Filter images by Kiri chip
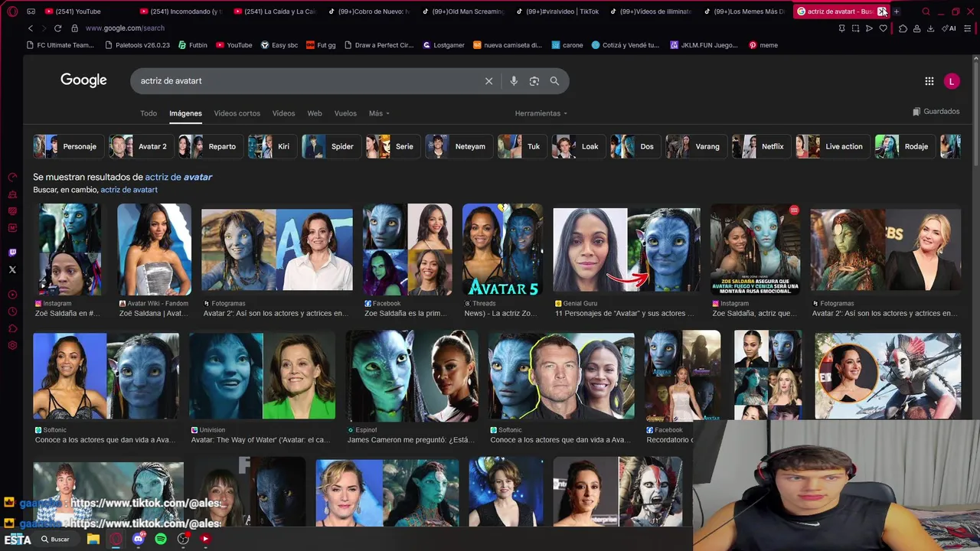The width and height of the screenshot is (980, 551). coord(273,146)
